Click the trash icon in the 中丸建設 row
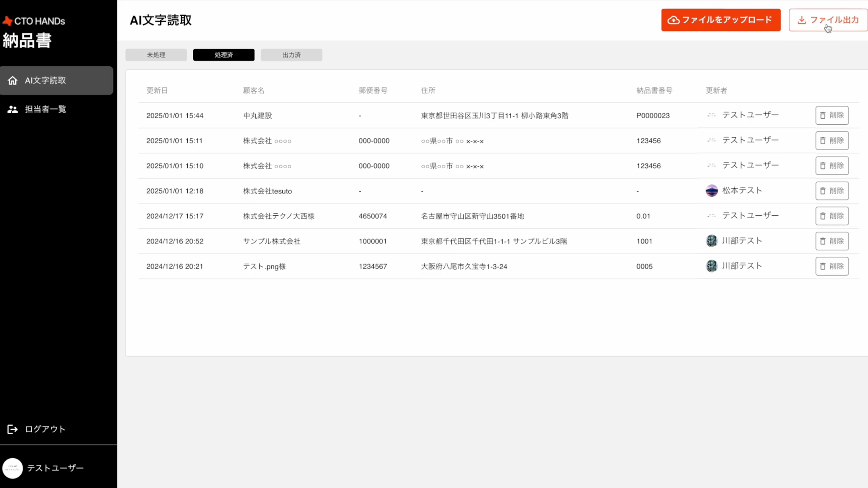Screen dimensions: 868x488 (x=823, y=115)
